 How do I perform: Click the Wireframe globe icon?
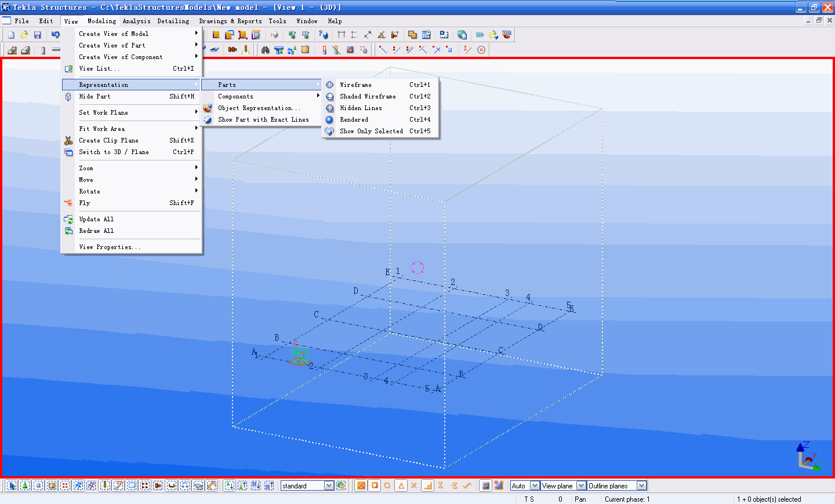329,85
